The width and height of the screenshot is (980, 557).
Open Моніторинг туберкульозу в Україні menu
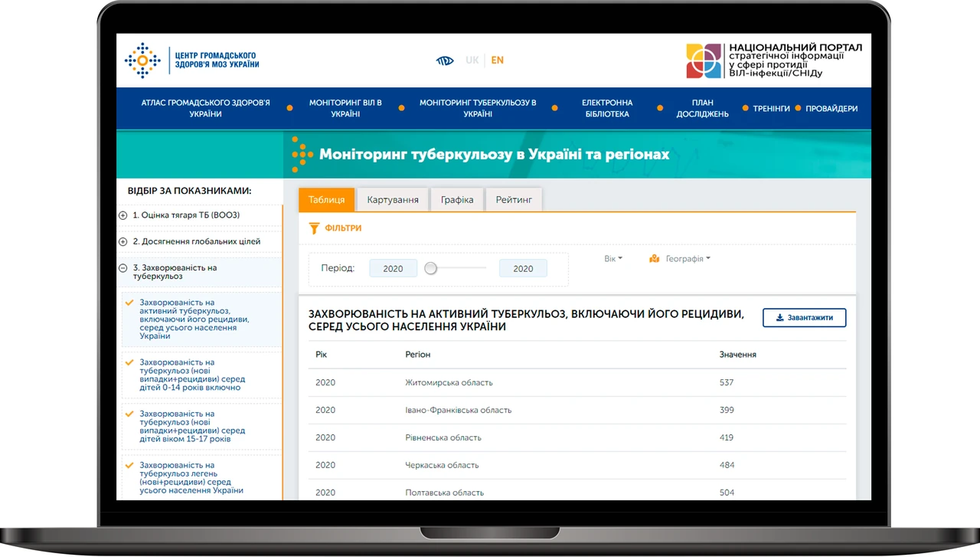[478, 108]
